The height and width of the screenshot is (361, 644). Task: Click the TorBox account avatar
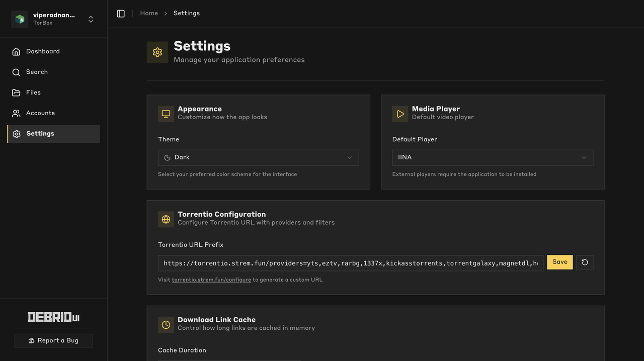pos(20,19)
